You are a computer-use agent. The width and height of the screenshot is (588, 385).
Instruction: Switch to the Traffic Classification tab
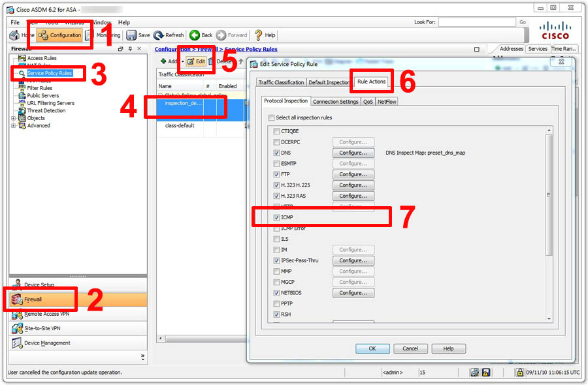[281, 82]
